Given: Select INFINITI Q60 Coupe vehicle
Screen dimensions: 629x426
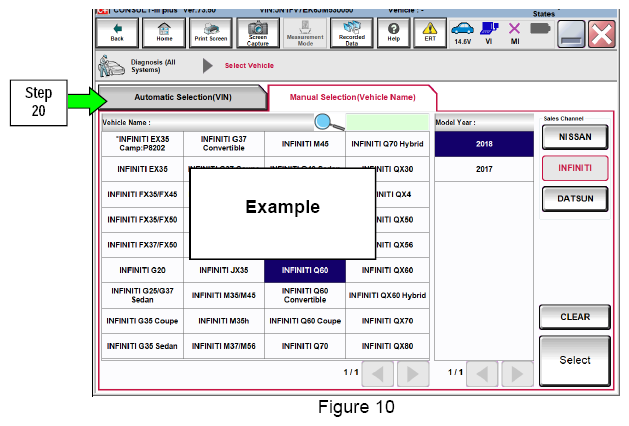Looking at the screenshot, I should pyautogui.click(x=305, y=321).
